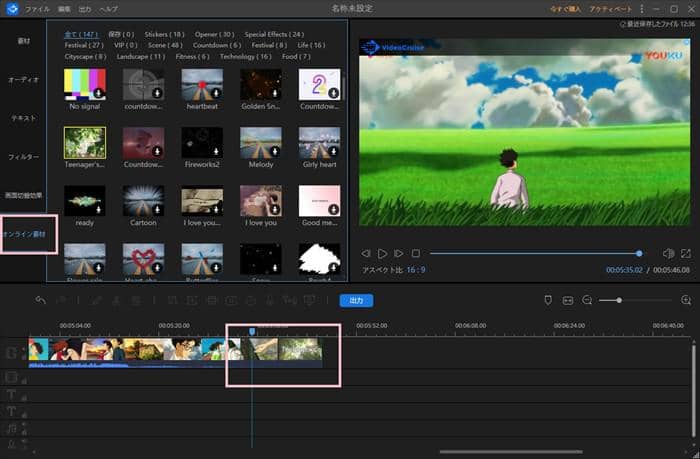Download the No signal material

pos(98,93)
